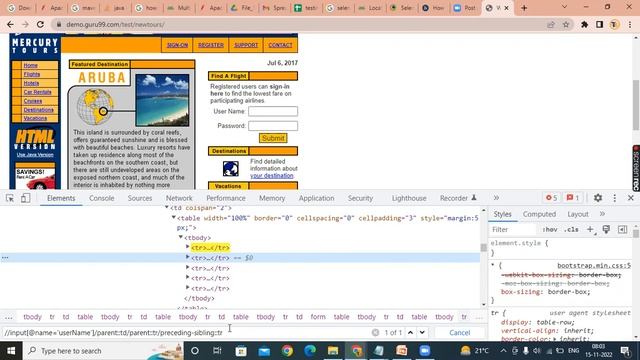Open the Performance tab

click(226, 198)
